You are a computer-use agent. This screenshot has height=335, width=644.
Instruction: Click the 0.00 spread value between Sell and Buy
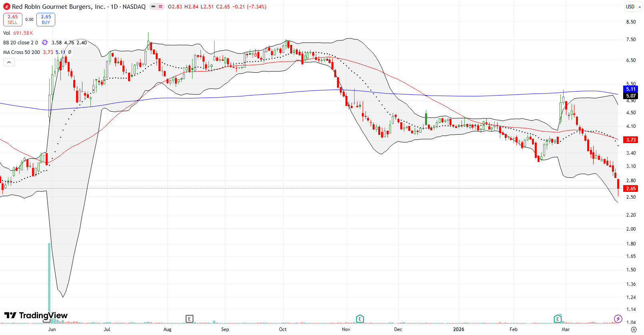click(x=29, y=20)
